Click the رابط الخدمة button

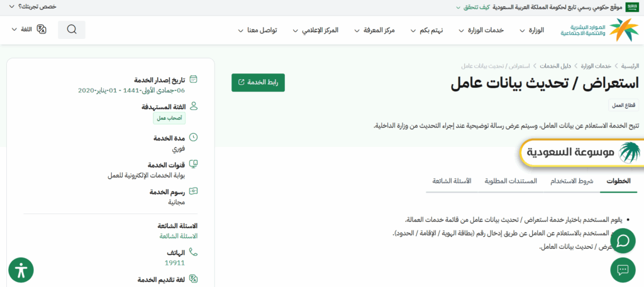pyautogui.click(x=258, y=82)
